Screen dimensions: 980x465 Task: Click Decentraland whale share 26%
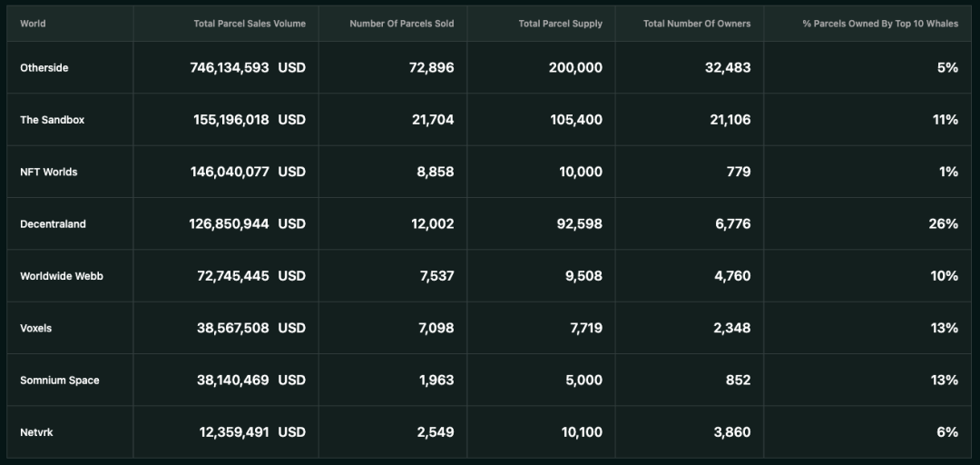pyautogui.click(x=944, y=224)
